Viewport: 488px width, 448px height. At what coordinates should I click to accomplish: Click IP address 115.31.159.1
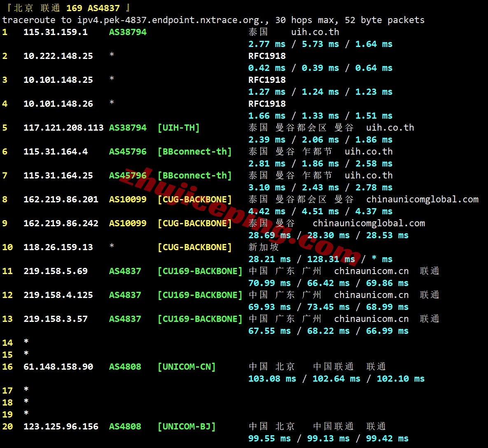(56, 32)
